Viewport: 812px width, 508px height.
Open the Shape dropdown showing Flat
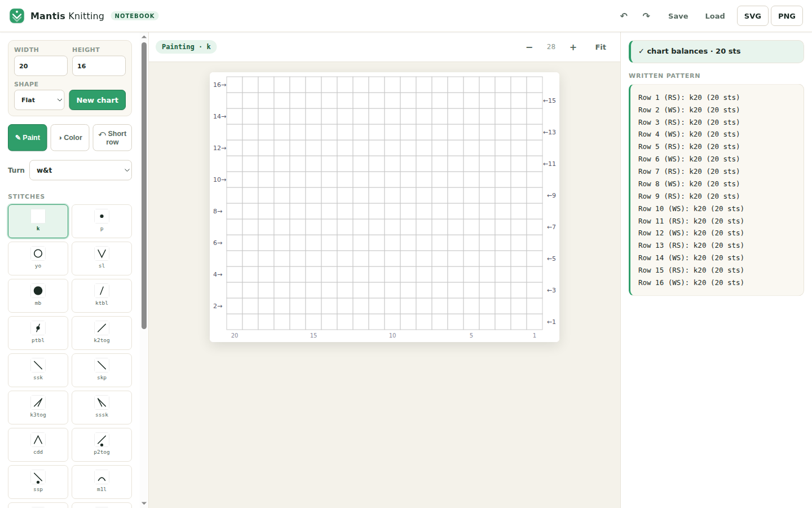tap(39, 100)
